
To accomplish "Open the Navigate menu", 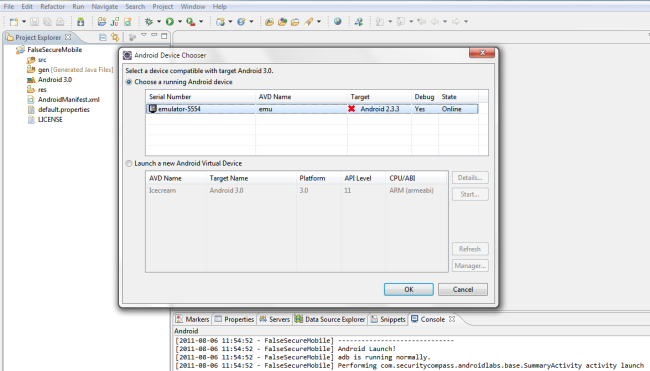I will (104, 7).
